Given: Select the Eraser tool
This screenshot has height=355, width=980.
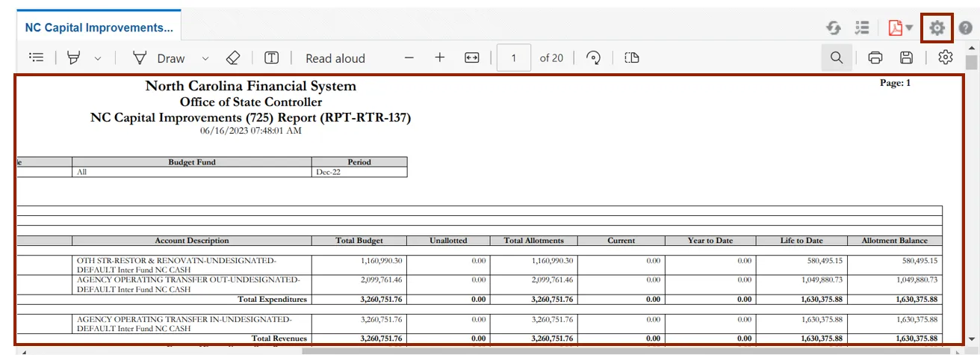Looking at the screenshot, I should (x=232, y=58).
